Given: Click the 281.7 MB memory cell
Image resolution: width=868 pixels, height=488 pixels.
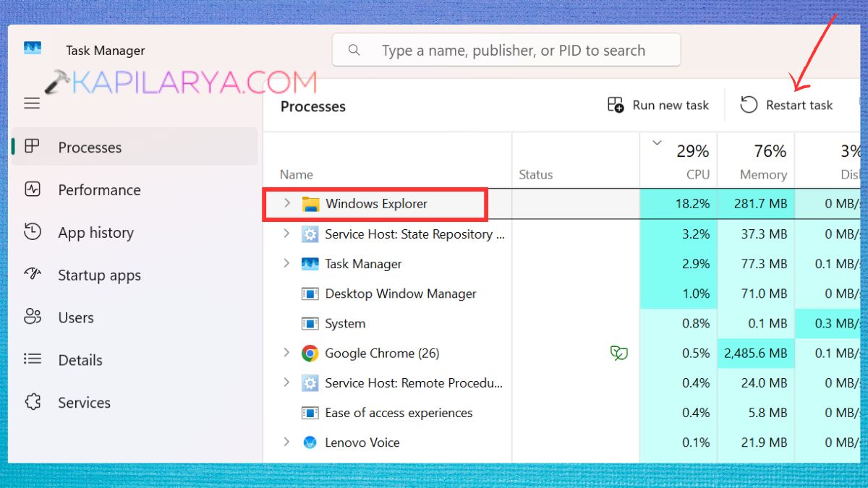Looking at the screenshot, I should [x=756, y=204].
